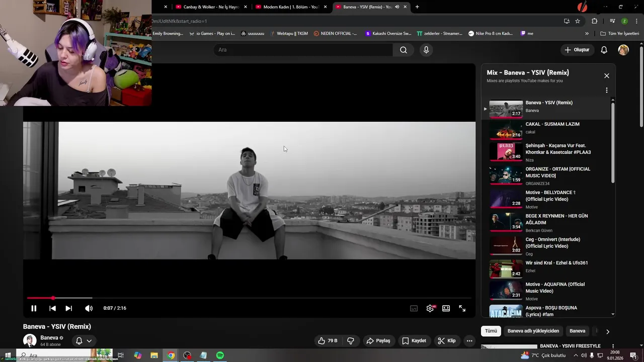Create a clip with Klip button
This screenshot has height=362, width=644.
click(x=447, y=341)
